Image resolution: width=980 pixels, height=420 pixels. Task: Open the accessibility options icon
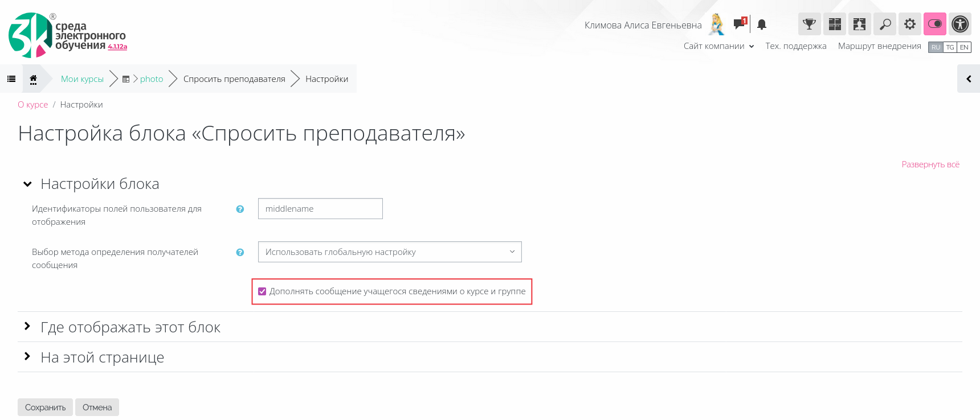960,24
